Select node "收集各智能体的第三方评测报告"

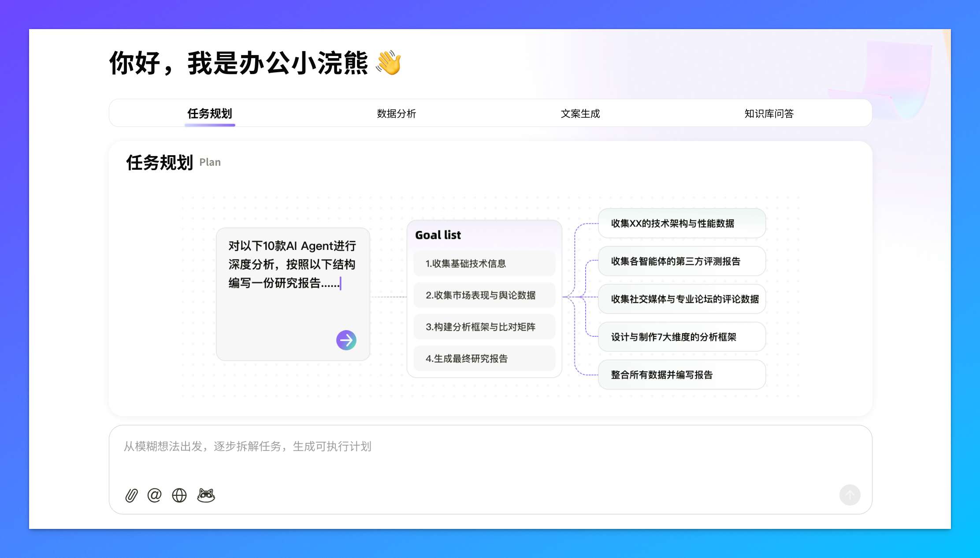(x=681, y=261)
